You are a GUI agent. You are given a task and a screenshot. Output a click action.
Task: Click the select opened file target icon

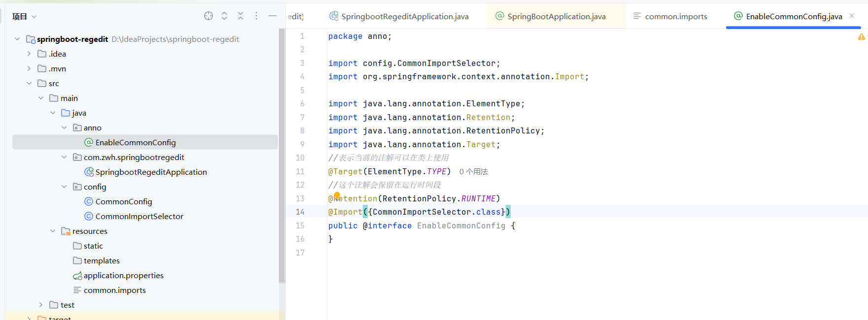[x=208, y=16]
